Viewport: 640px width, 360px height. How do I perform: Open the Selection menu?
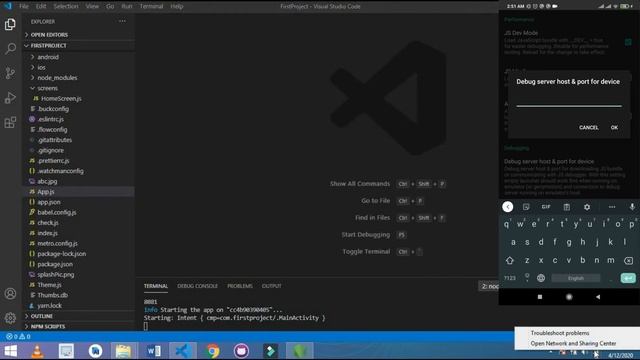pos(66,6)
